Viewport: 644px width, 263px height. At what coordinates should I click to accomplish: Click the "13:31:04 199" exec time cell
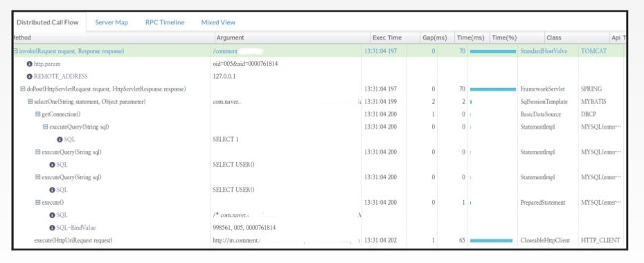pyautogui.click(x=381, y=102)
